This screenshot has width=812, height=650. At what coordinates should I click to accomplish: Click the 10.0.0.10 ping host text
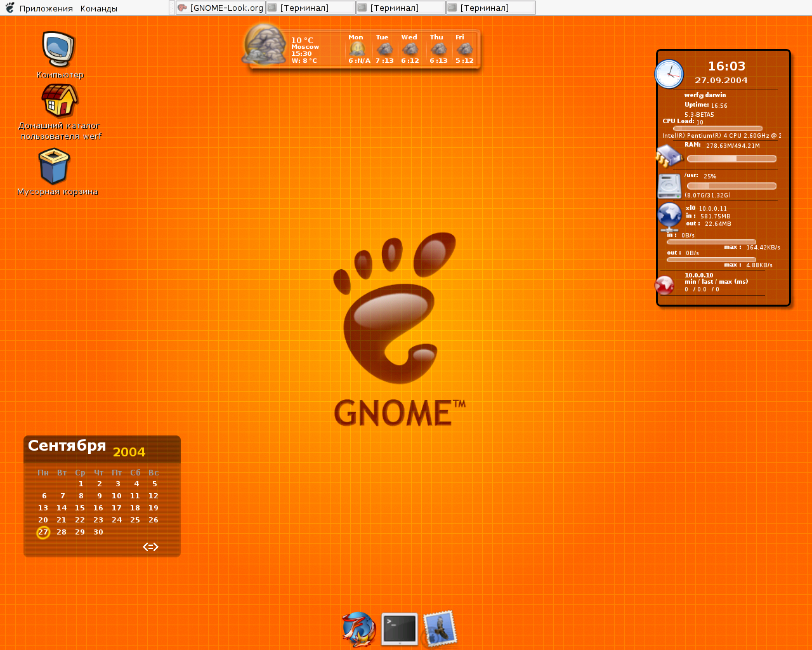click(x=699, y=275)
